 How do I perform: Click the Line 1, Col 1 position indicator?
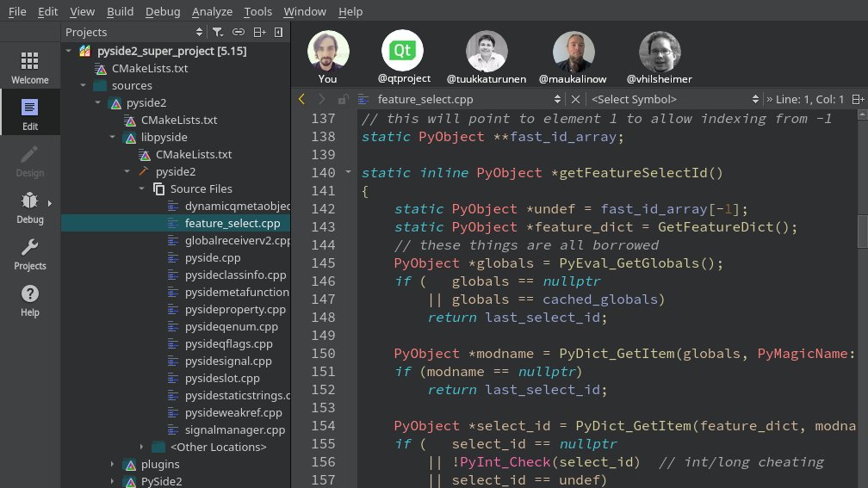point(809,99)
